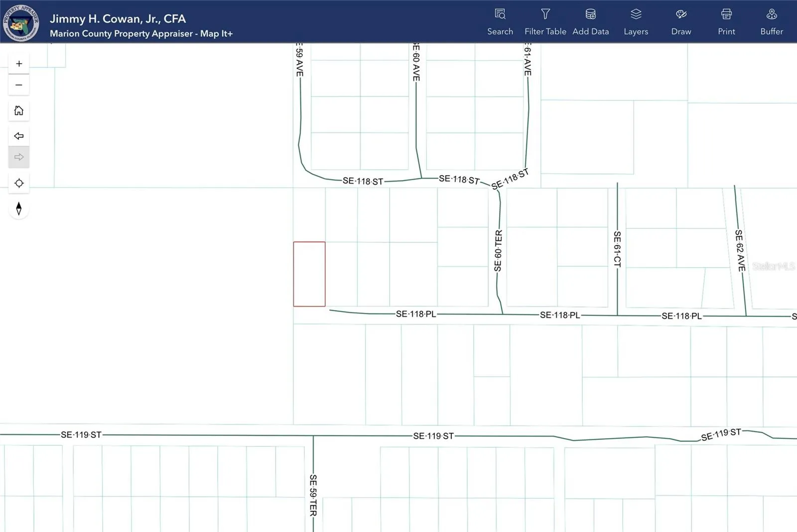
Task: Click the SE 60 AVE road label
Action: pos(416,63)
